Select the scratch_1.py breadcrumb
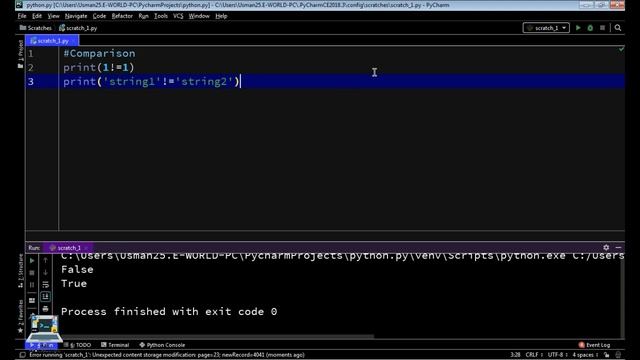This screenshot has width=640, height=360. [78, 28]
